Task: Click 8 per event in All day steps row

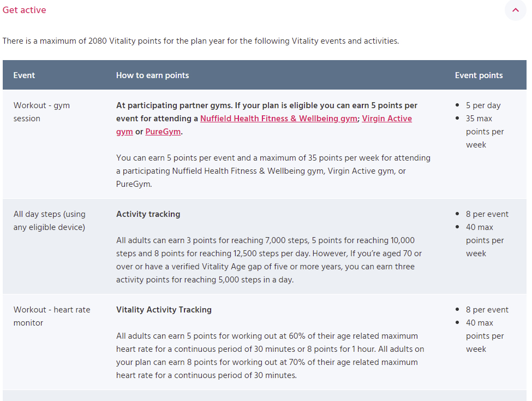Action: tap(487, 214)
